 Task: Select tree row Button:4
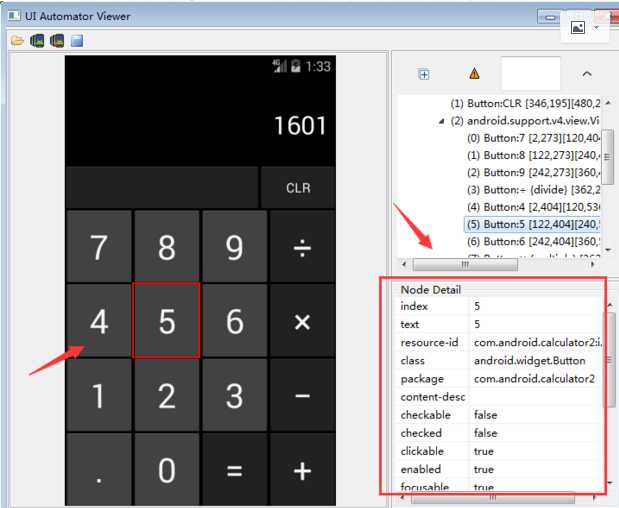click(x=533, y=207)
